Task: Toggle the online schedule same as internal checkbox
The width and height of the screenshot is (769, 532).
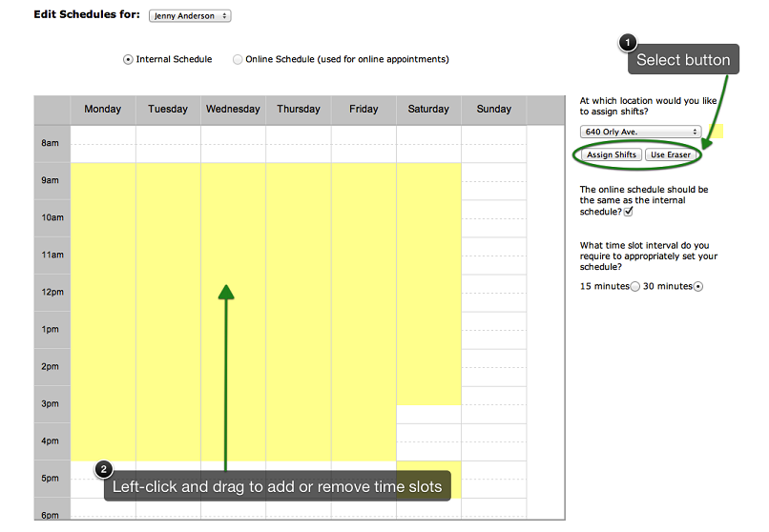Action: click(628, 211)
